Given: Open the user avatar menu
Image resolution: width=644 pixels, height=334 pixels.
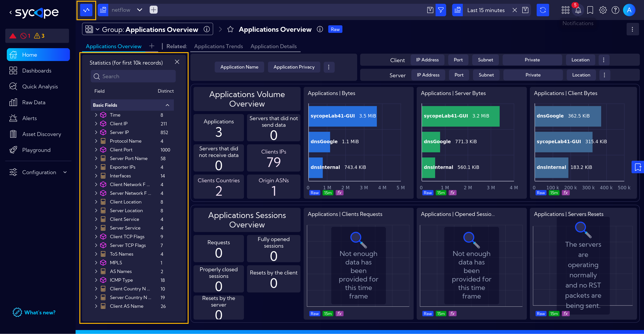Looking at the screenshot, I should click(629, 10).
